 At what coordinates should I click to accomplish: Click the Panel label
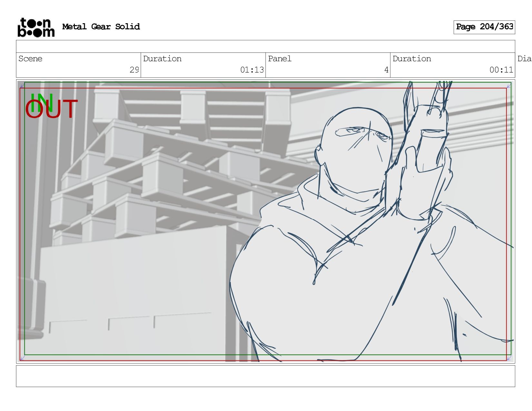coord(280,59)
